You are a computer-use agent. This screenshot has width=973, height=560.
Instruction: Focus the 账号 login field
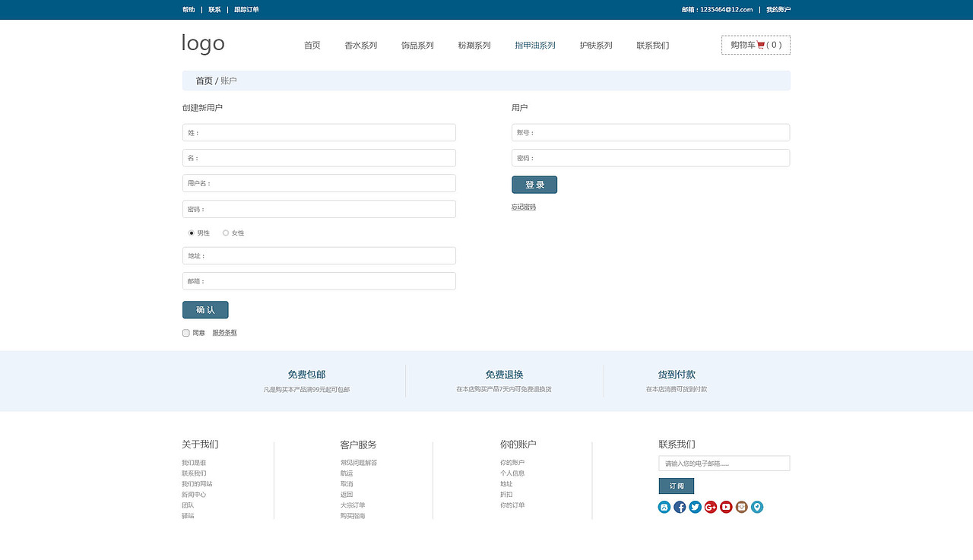pyautogui.click(x=651, y=133)
